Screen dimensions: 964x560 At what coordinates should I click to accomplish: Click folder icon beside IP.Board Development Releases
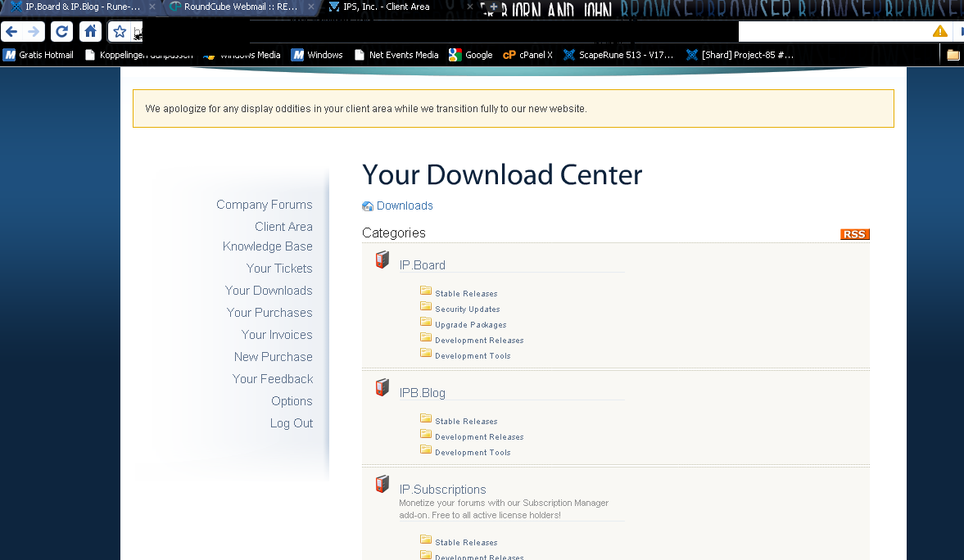coord(425,336)
